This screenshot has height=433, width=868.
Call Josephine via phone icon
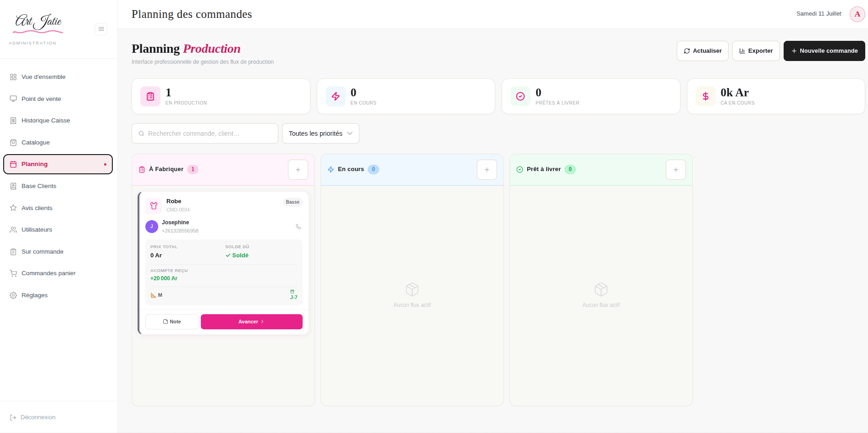click(299, 227)
